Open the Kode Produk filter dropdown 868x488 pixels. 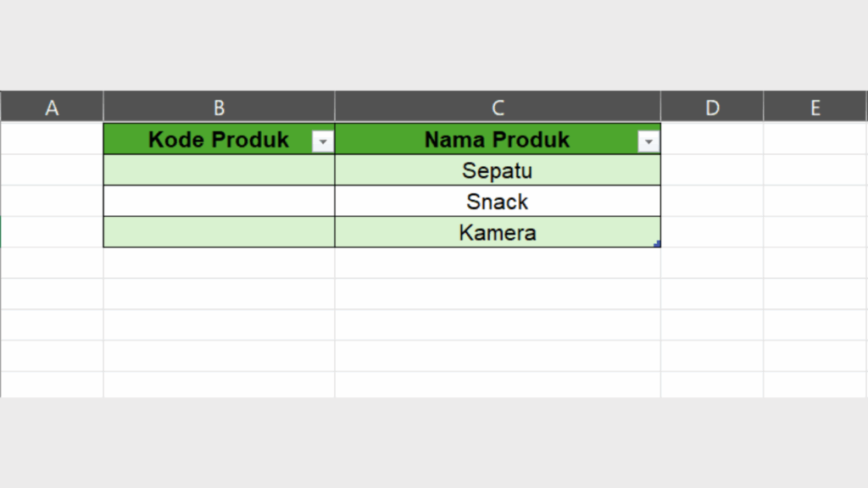click(323, 140)
